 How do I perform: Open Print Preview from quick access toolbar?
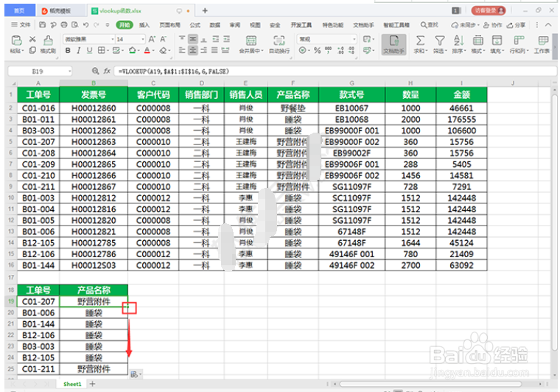(x=74, y=24)
